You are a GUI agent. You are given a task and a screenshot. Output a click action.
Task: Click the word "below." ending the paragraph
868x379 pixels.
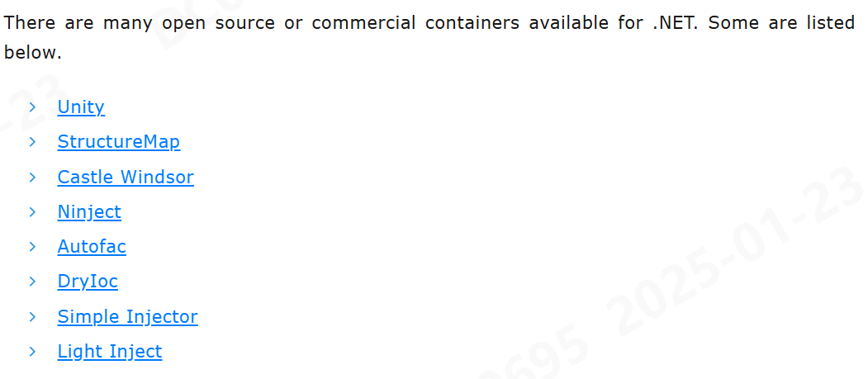[x=33, y=53]
